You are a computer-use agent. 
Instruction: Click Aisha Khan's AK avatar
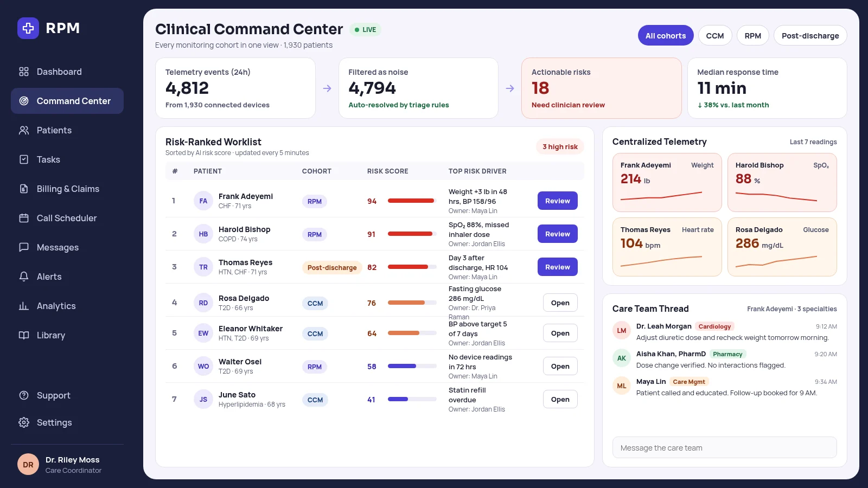[x=622, y=358]
